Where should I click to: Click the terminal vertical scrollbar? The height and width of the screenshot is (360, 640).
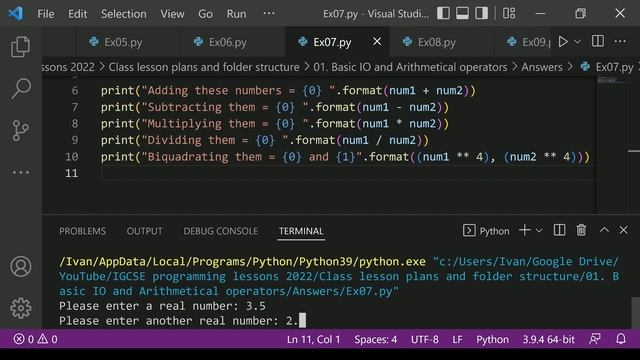point(635,312)
